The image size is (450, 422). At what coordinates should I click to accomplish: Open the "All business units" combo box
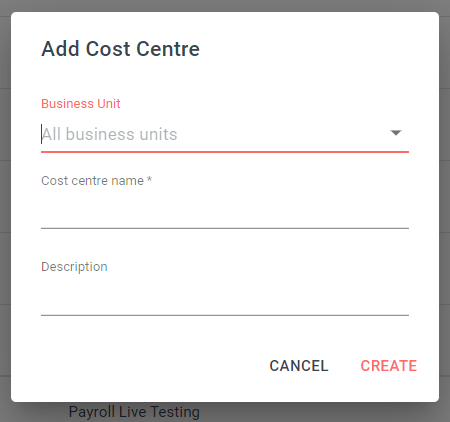point(225,135)
